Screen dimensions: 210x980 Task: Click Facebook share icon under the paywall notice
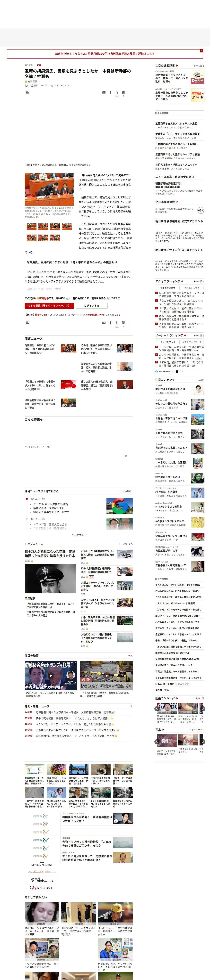point(111,323)
